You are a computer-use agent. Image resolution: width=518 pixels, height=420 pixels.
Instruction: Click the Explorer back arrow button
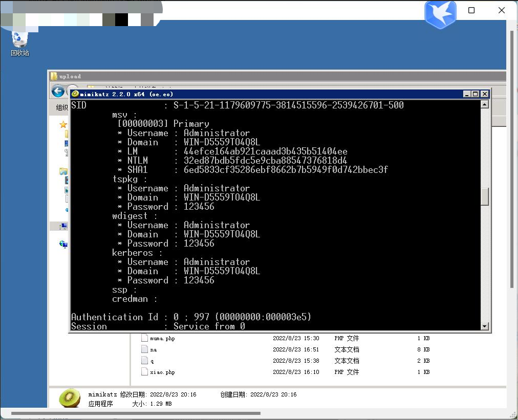point(58,91)
